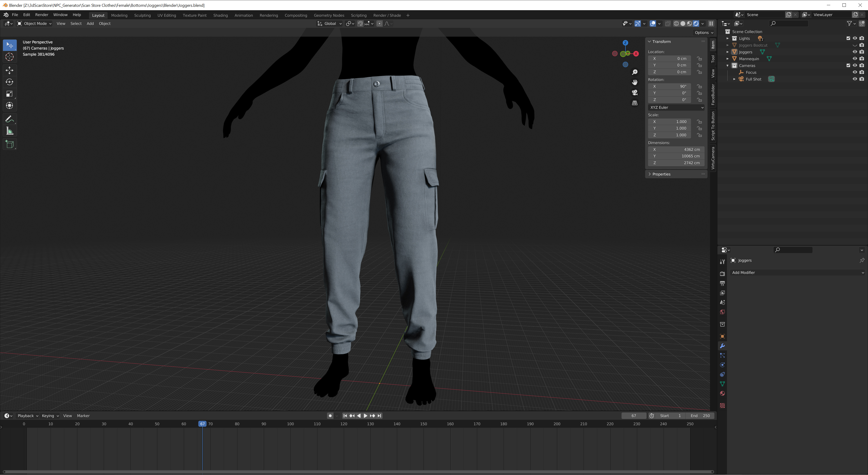The height and width of the screenshot is (475, 868).
Task: Click the current frame 67 marker on timeline
Action: point(202,424)
